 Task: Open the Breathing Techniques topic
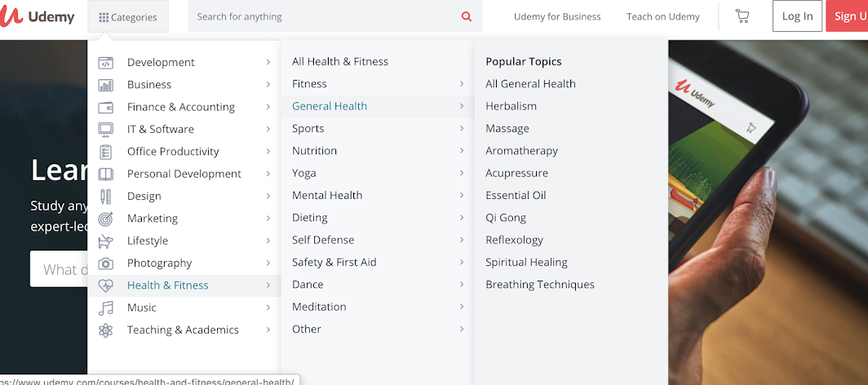point(540,285)
